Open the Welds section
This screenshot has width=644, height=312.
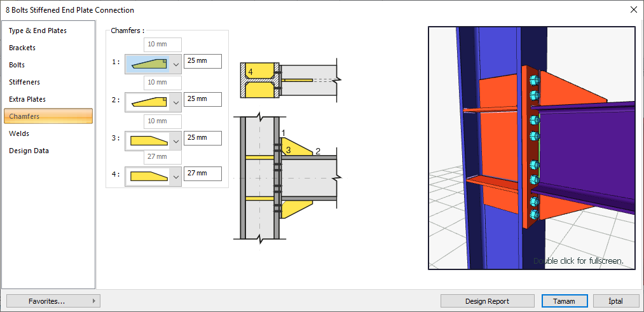(x=48, y=133)
